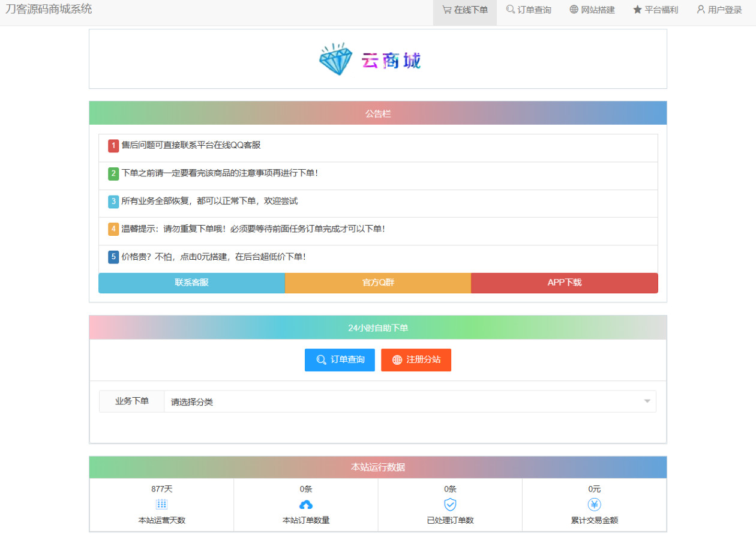Image resolution: width=756 pixels, height=537 pixels.
Task: Click the globe icon for 网站搭建
Action: [574, 10]
